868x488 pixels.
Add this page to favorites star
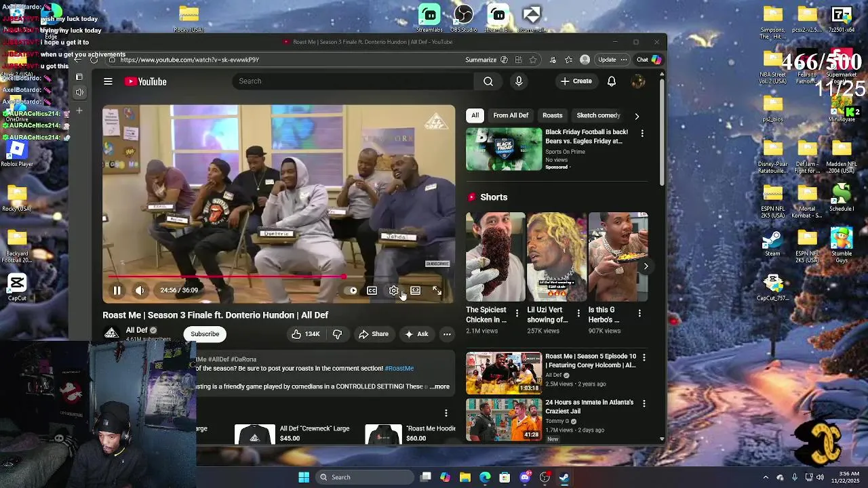tap(533, 60)
